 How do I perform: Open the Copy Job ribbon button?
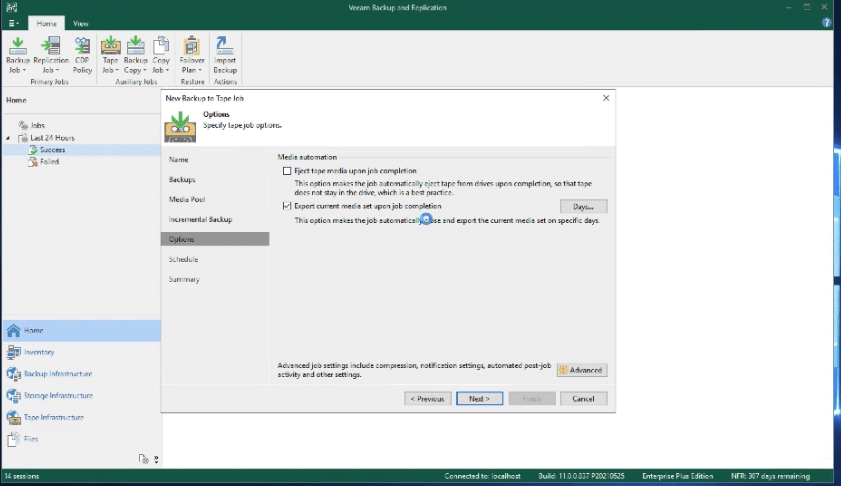coord(160,55)
